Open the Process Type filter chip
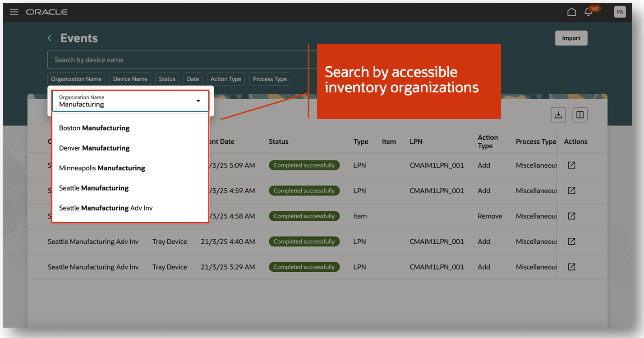644x338 pixels. (270, 79)
